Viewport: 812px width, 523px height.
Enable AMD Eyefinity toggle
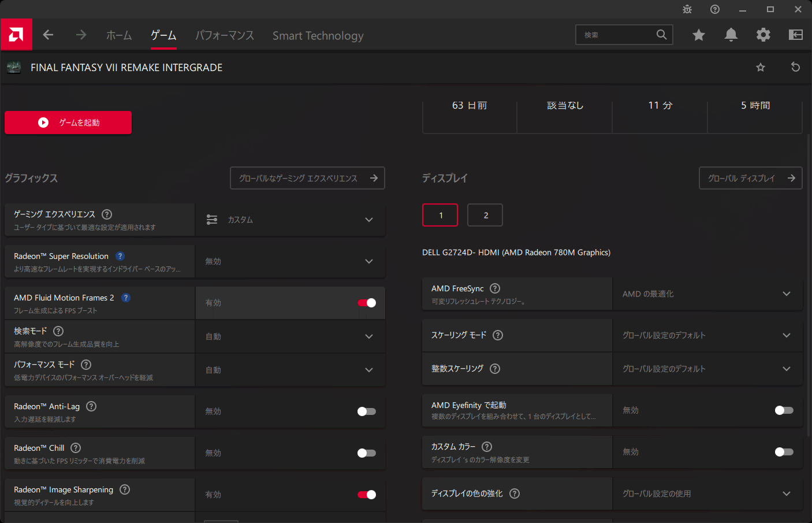pyautogui.click(x=784, y=410)
